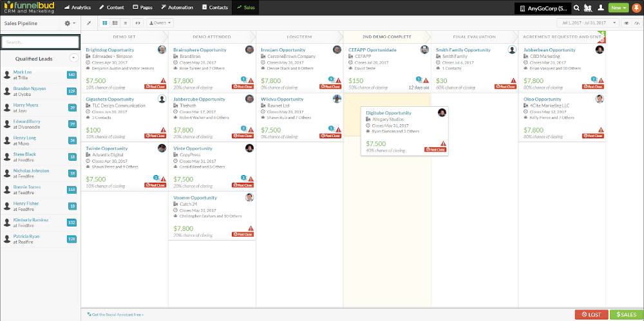Click Brightdog Opportunity owner avatar
Viewport: 644px width, 321px height.
click(x=162, y=50)
